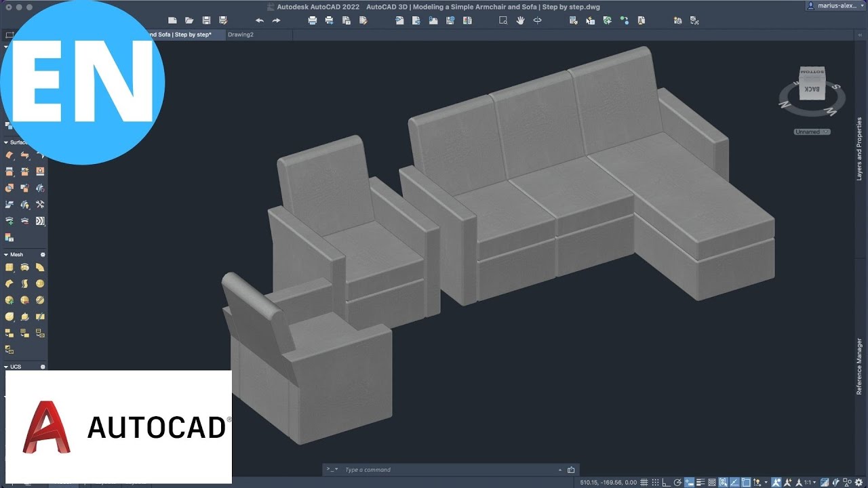Viewport: 868px width, 488px height.
Task: Toggle Selection Cycling in status bar
Action: (x=723, y=482)
